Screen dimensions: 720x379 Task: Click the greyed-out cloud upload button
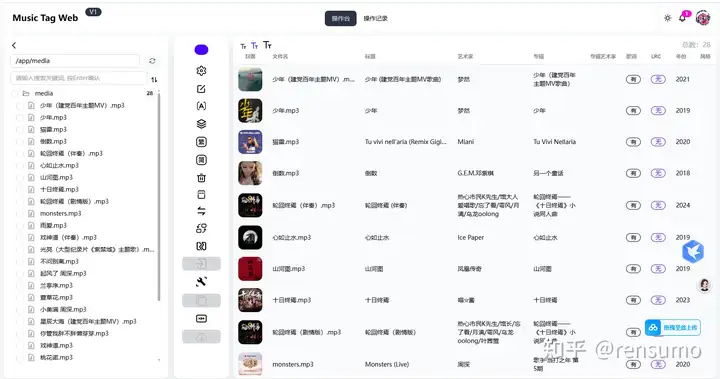point(201,337)
